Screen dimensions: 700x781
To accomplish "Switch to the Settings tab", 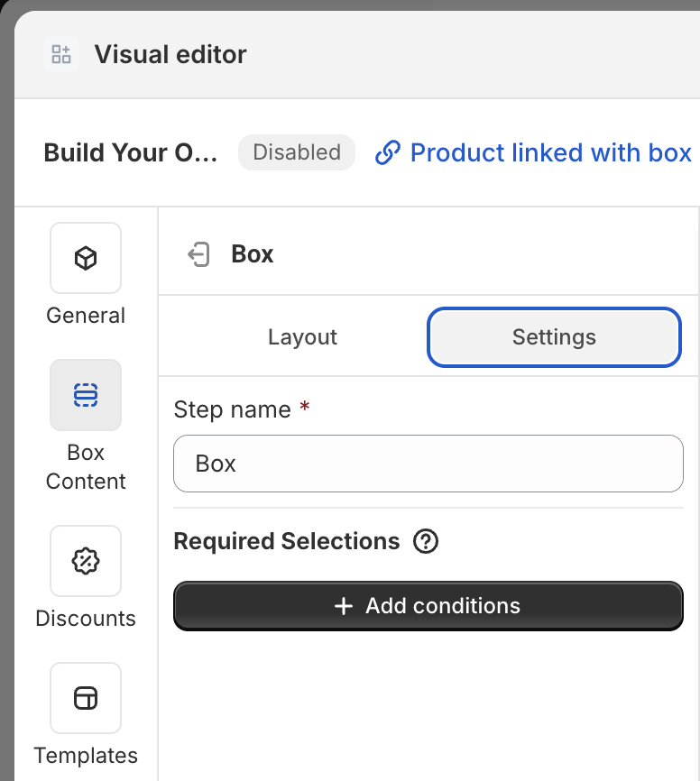I will pos(554,337).
